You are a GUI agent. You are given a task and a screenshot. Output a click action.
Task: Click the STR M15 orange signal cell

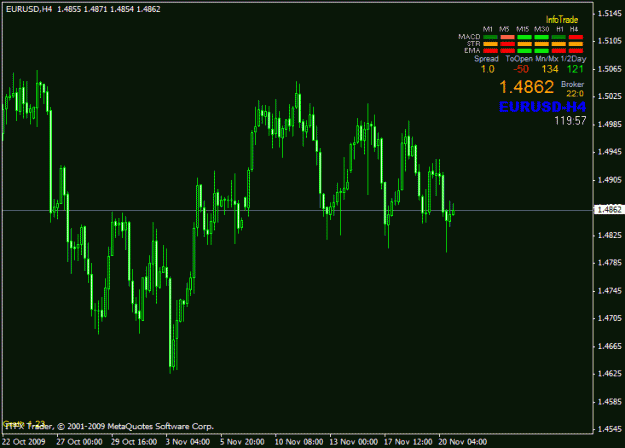pos(525,44)
